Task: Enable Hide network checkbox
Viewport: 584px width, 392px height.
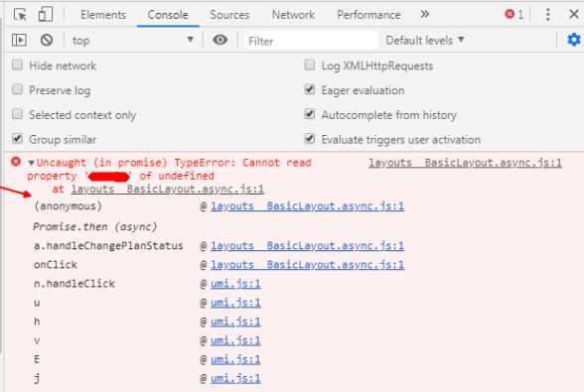Action: pyautogui.click(x=17, y=65)
